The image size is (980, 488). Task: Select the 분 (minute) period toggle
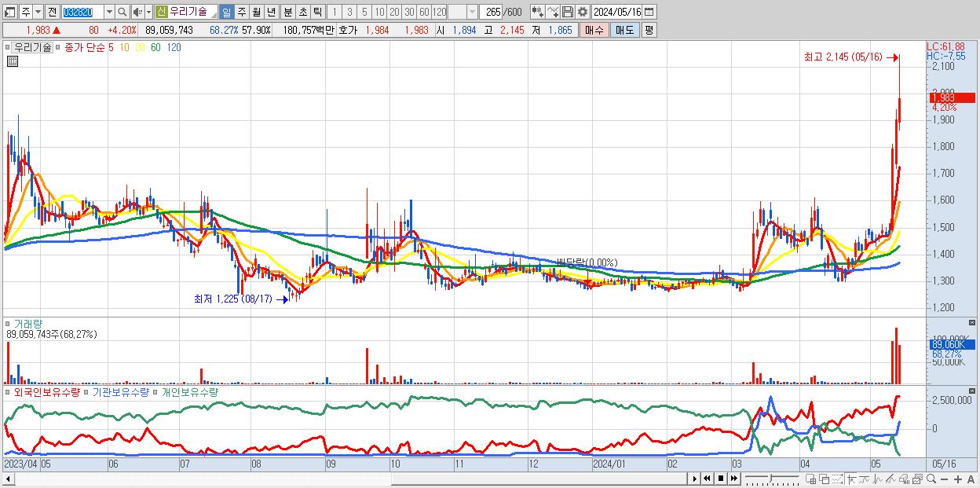pyautogui.click(x=287, y=12)
